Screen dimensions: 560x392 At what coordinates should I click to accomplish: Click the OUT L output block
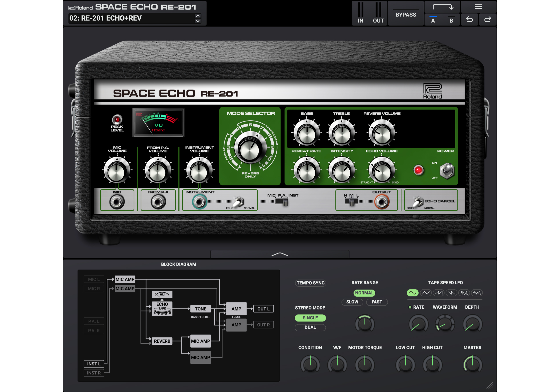pyautogui.click(x=263, y=308)
